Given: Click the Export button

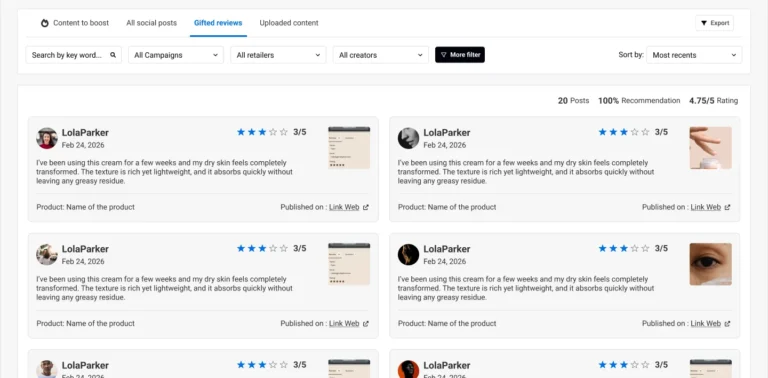Looking at the screenshot, I should pyautogui.click(x=715, y=23).
